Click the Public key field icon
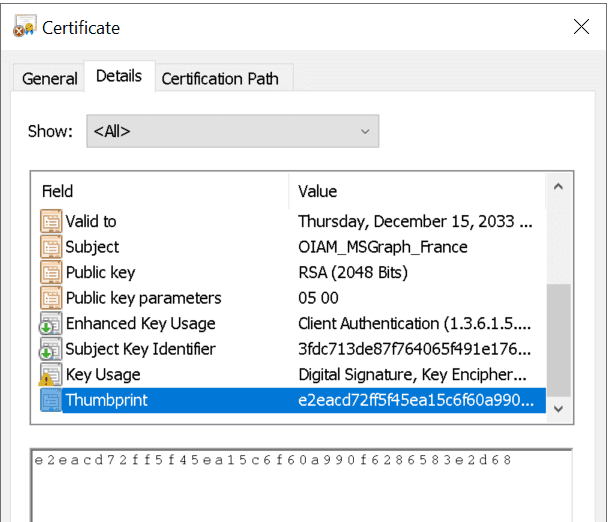609x522 pixels. tap(50, 273)
